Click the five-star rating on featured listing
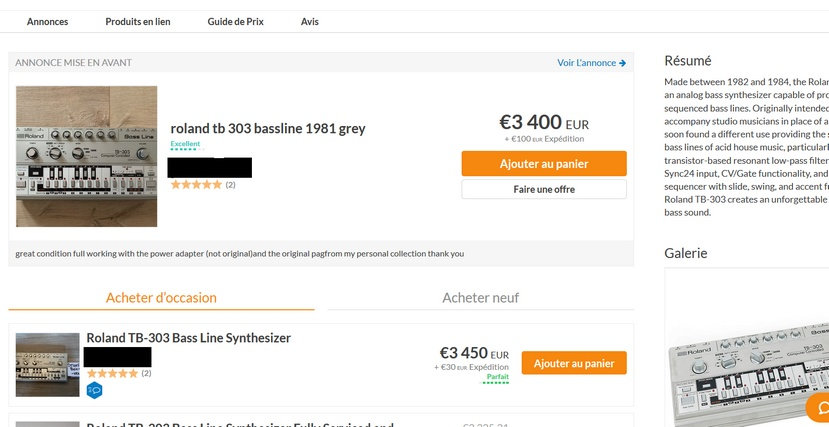The width and height of the screenshot is (829, 427). coord(196,185)
